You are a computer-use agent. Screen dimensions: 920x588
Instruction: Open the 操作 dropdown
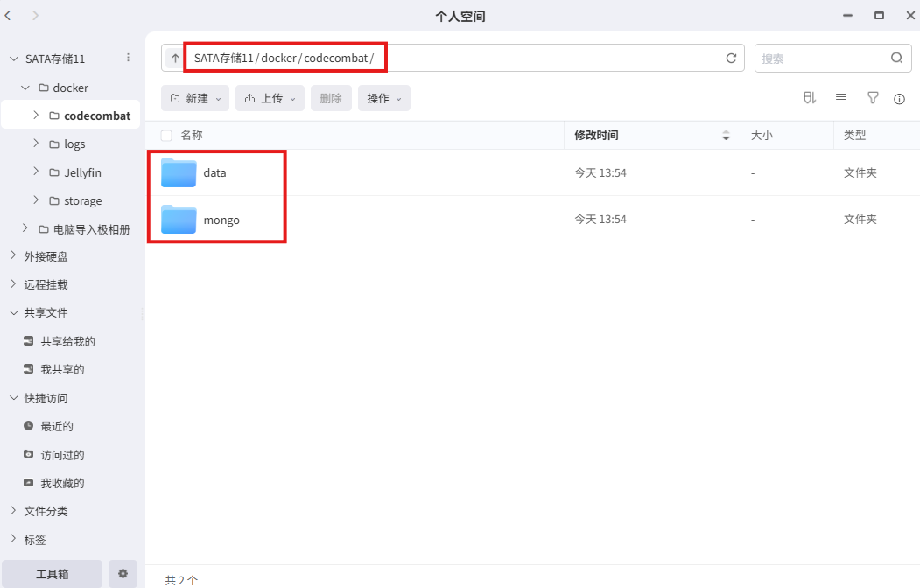tap(383, 98)
